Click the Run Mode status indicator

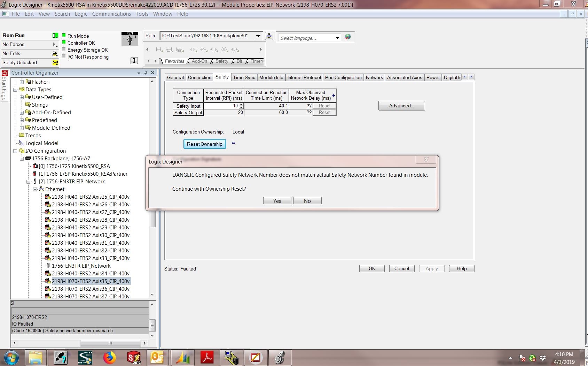tap(64, 35)
